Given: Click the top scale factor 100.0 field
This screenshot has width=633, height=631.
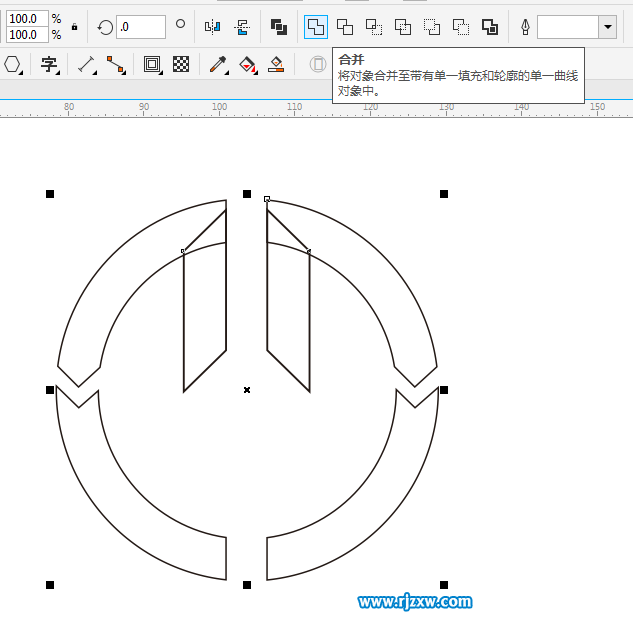Looking at the screenshot, I should (x=27, y=19).
